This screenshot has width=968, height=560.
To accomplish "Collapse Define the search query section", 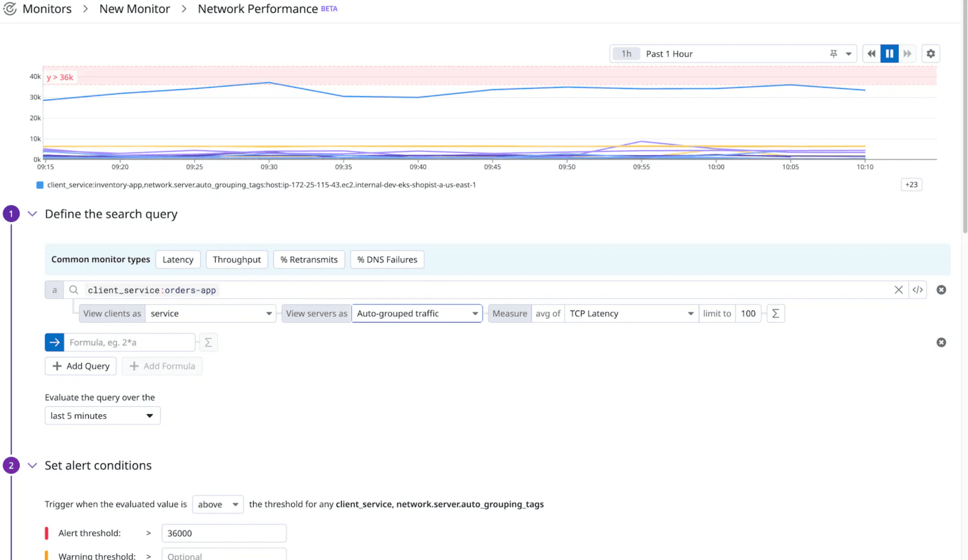I will point(32,214).
